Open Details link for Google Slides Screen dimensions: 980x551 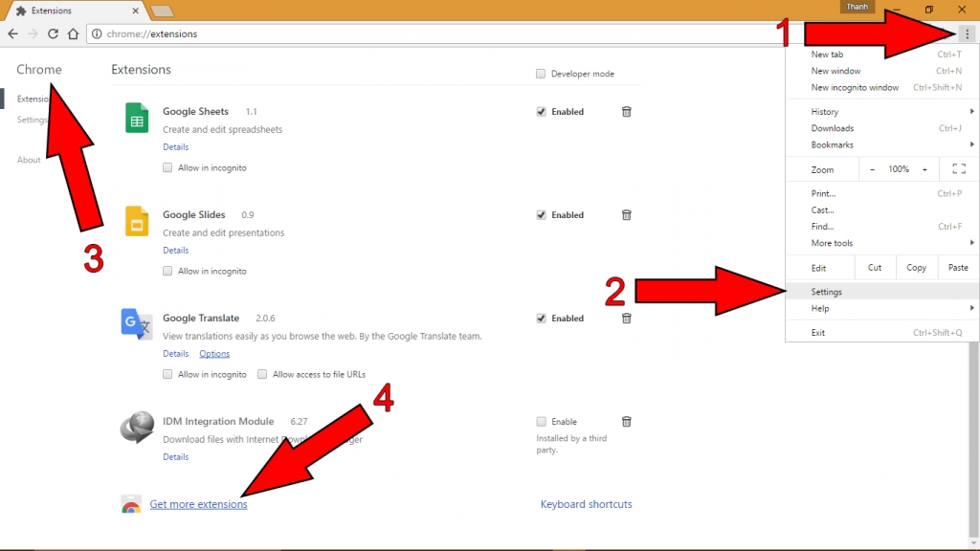tap(176, 250)
